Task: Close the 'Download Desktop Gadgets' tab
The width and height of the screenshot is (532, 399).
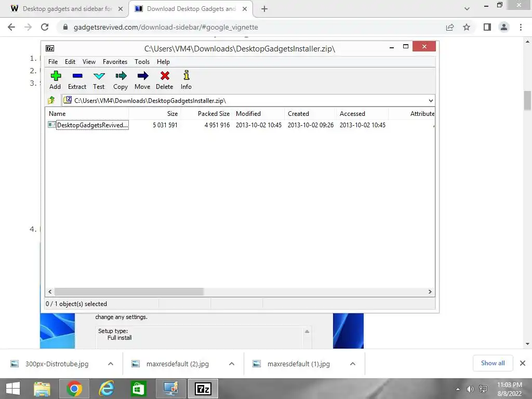Action: (x=245, y=9)
